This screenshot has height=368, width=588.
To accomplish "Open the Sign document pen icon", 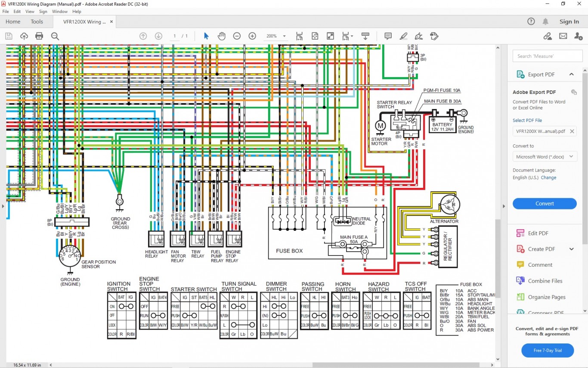I will click(418, 36).
